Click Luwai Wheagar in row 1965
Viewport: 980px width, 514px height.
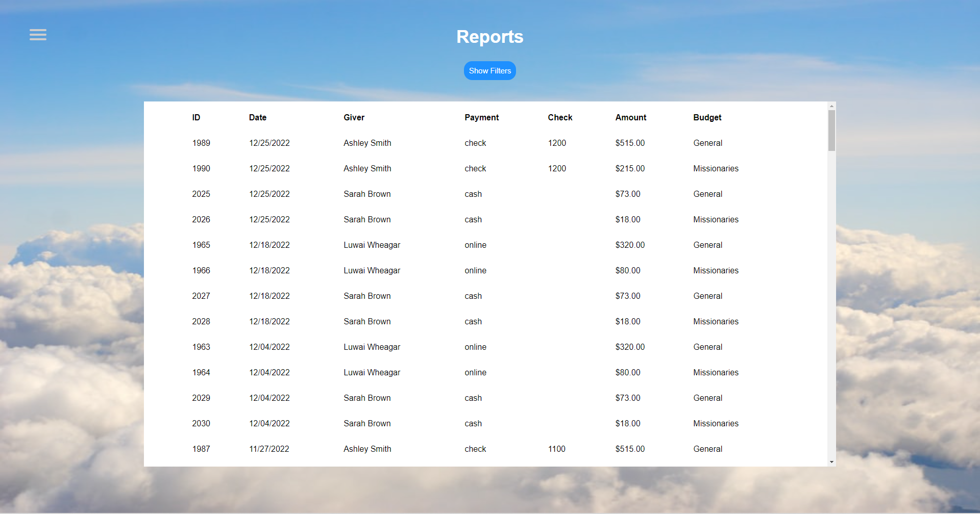click(x=372, y=245)
